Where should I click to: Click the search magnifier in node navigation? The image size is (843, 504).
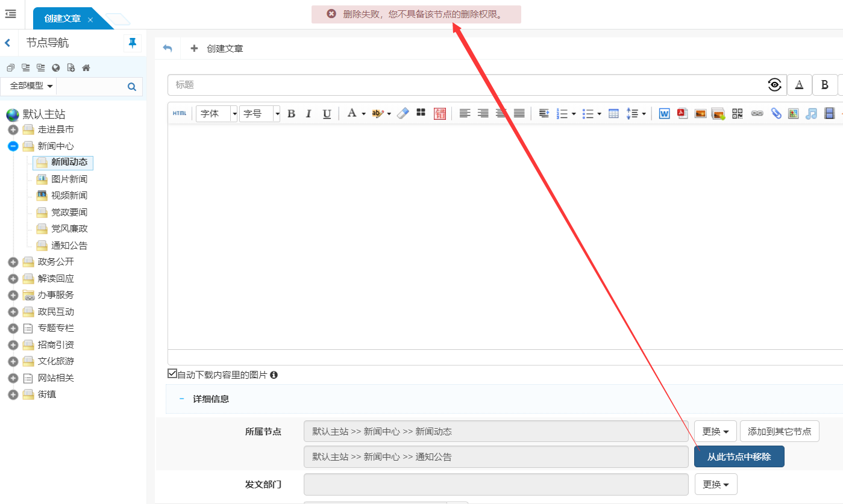coord(132,87)
